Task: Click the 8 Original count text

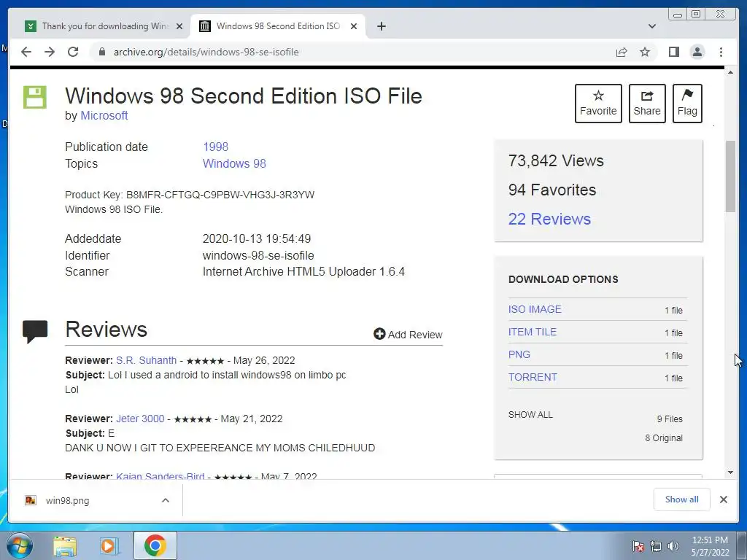Action: tap(664, 438)
